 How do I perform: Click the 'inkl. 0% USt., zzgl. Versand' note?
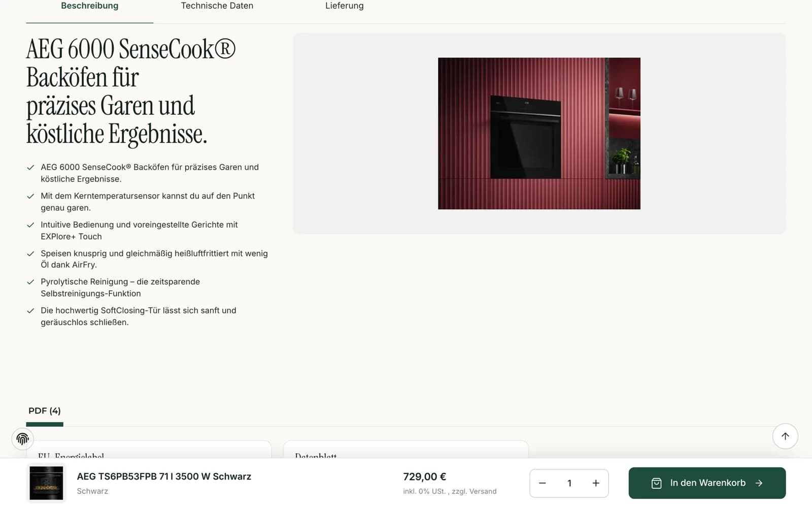pos(450,491)
